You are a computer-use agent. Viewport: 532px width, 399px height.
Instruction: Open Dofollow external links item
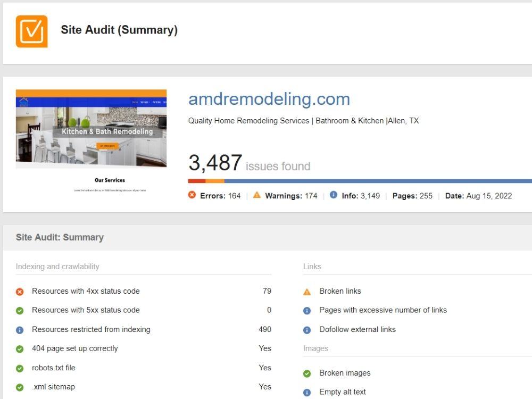(358, 329)
